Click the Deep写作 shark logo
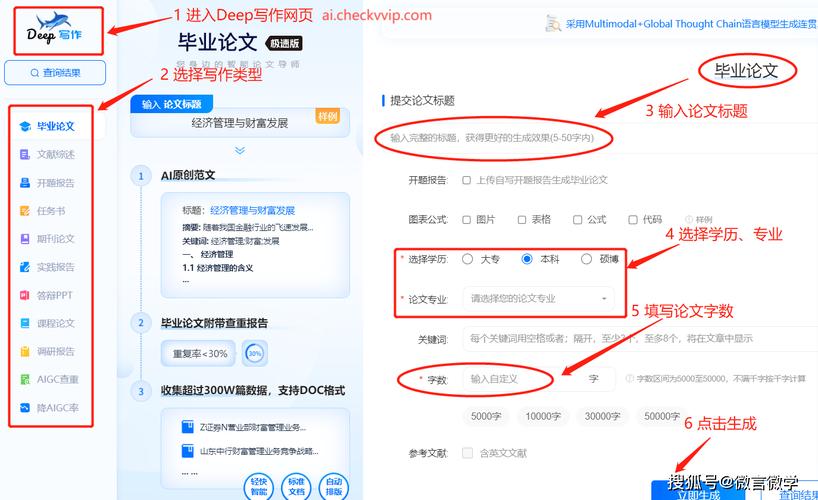The width and height of the screenshot is (818, 500). (x=55, y=29)
